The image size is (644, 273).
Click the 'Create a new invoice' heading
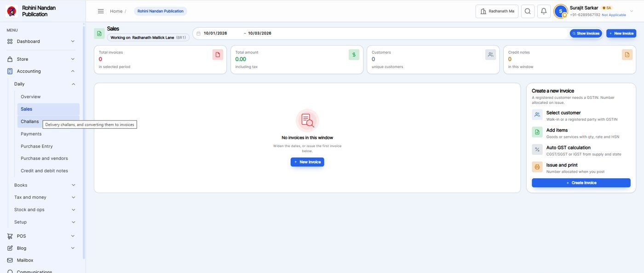click(x=553, y=91)
